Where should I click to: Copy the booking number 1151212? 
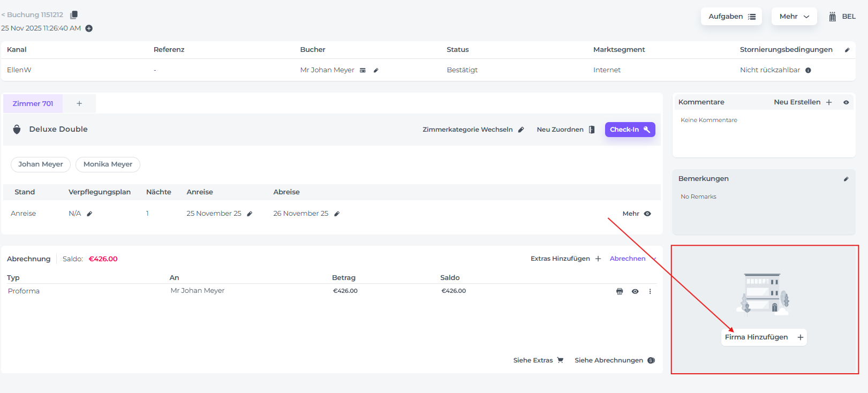point(74,15)
